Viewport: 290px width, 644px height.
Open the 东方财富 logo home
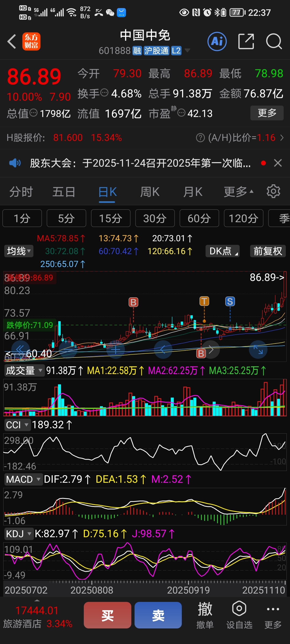[31, 42]
